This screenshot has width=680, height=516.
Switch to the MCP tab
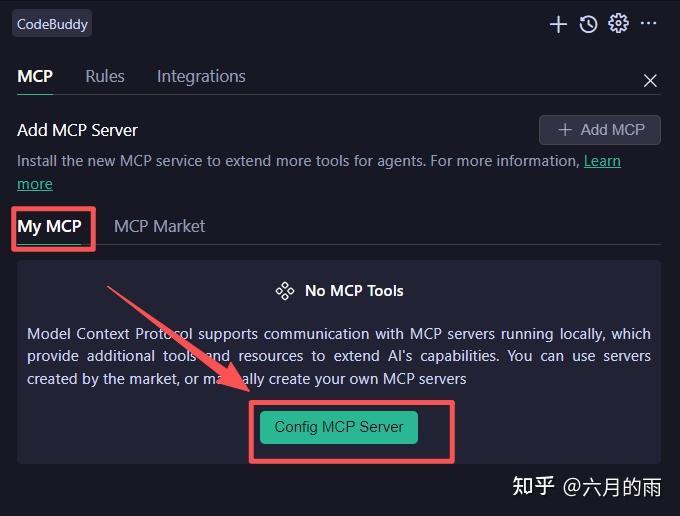point(35,77)
